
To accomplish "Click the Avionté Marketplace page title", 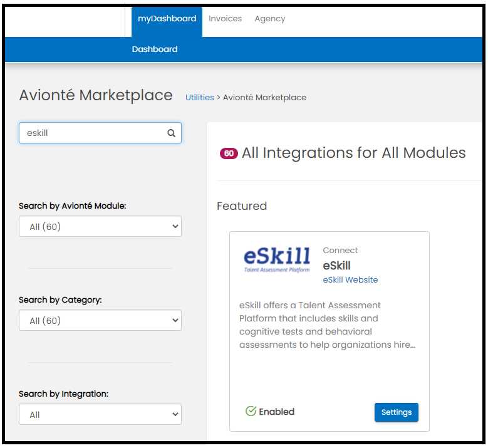I will (x=96, y=95).
